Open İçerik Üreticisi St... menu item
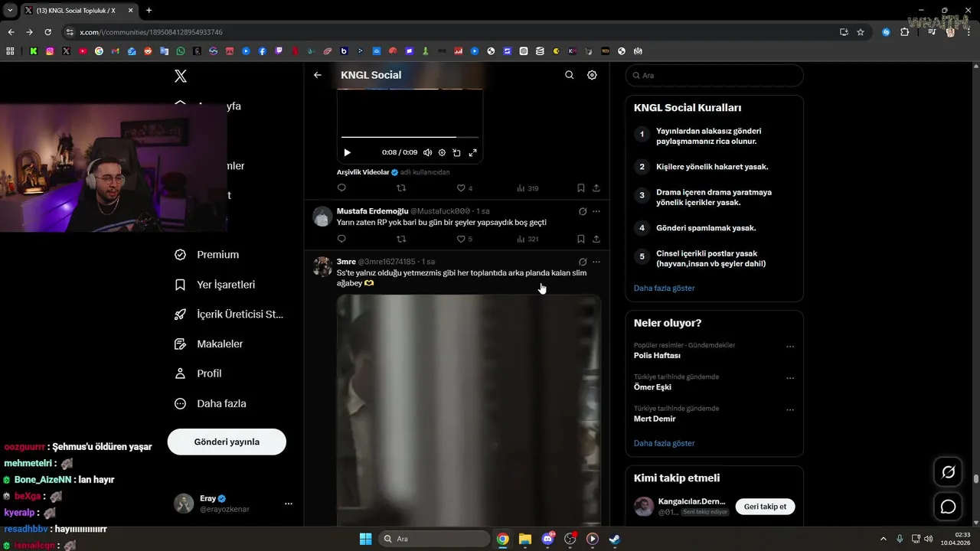980x551 pixels. pyautogui.click(x=229, y=315)
